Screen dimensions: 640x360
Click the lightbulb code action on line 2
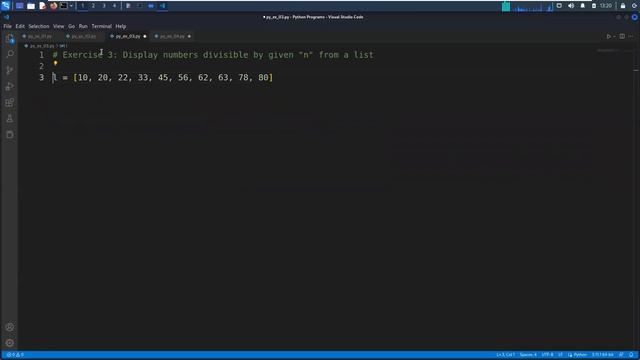point(56,64)
